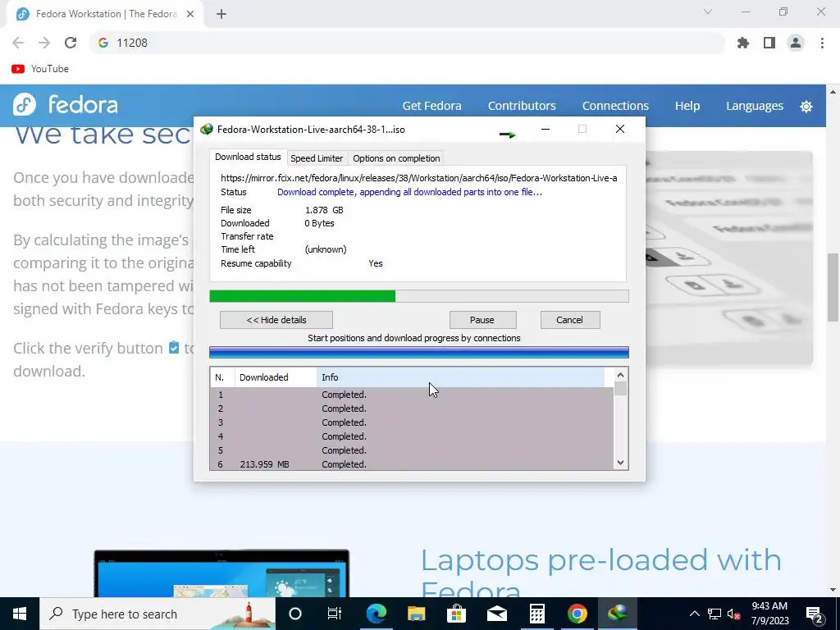Image resolution: width=840 pixels, height=630 pixels.
Task: Click the Info column header
Action: pyautogui.click(x=461, y=377)
